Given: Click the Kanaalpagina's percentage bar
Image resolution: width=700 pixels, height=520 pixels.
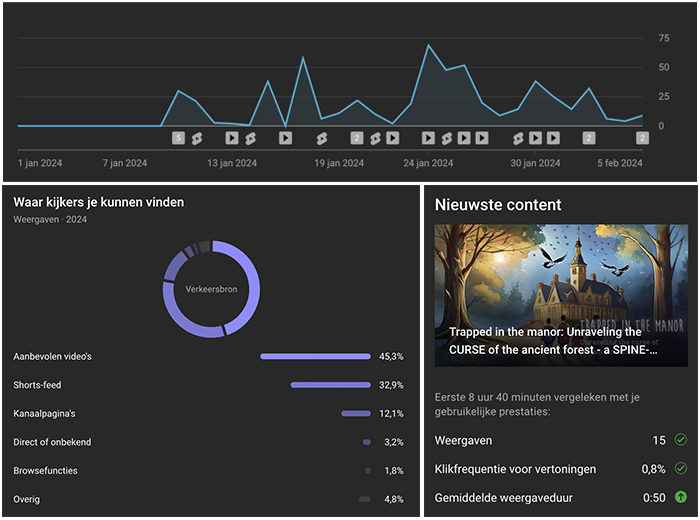Looking at the screenshot, I should [356, 413].
